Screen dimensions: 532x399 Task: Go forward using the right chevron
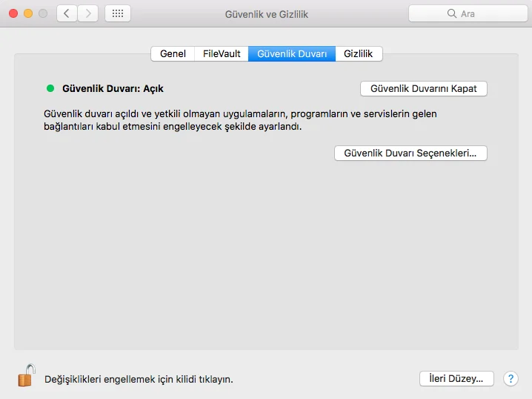88,13
